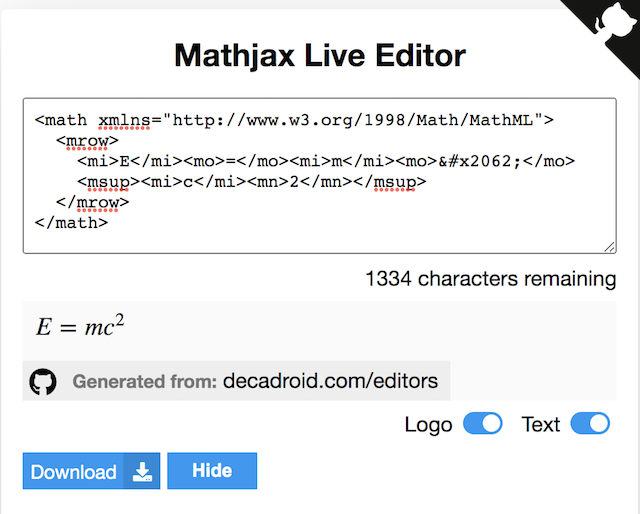Click the Text label

pyautogui.click(x=541, y=424)
